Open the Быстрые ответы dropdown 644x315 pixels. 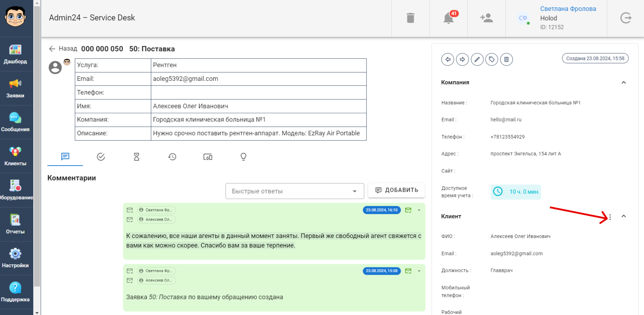coord(295,191)
